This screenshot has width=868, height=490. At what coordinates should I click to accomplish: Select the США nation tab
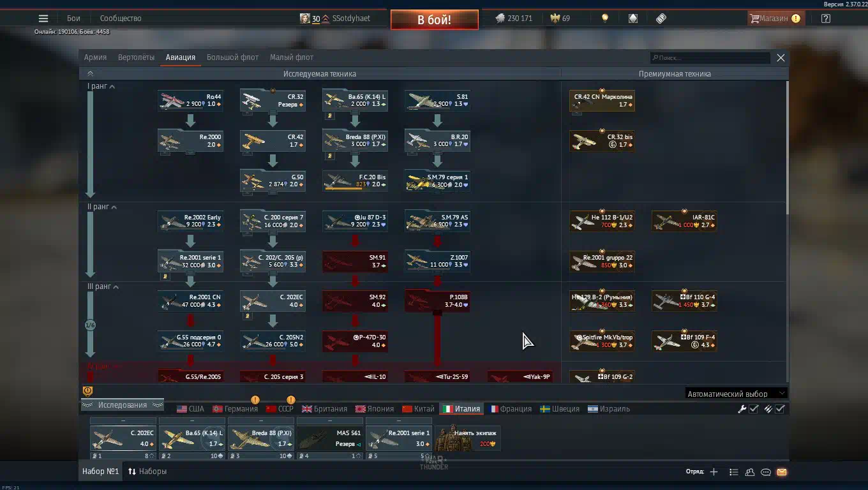(x=190, y=409)
